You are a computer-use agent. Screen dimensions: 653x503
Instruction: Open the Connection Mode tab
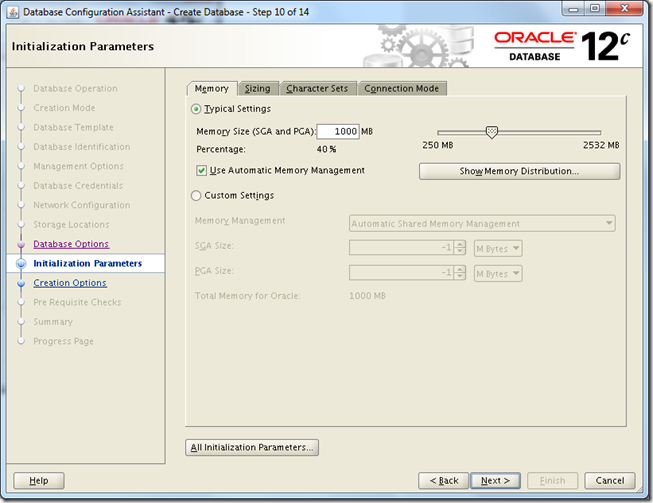coord(401,89)
